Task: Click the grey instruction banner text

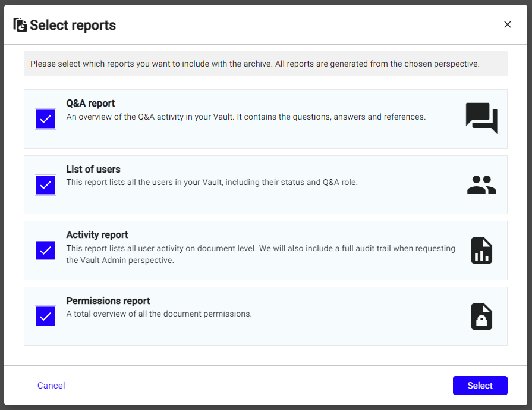Action: coord(254,64)
